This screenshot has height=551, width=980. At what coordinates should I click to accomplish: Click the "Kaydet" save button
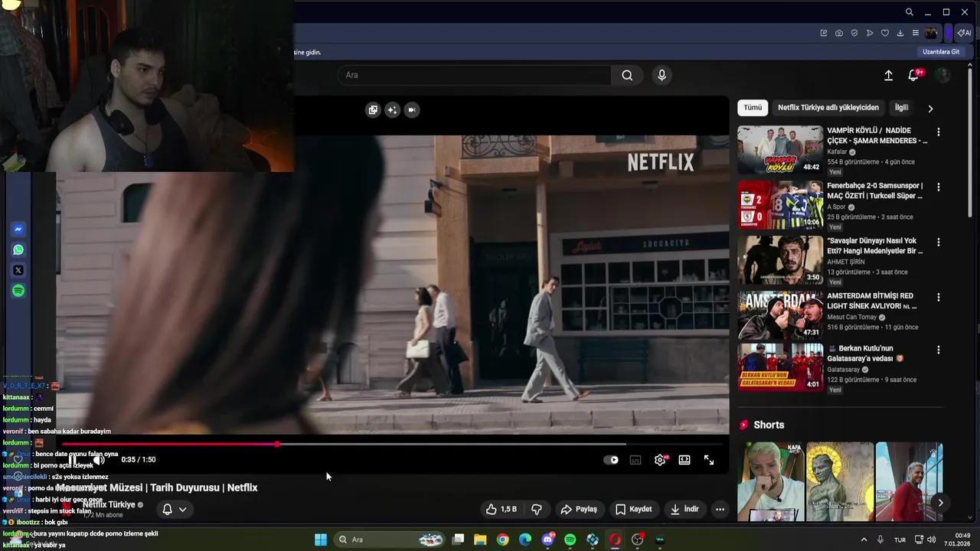(x=633, y=509)
